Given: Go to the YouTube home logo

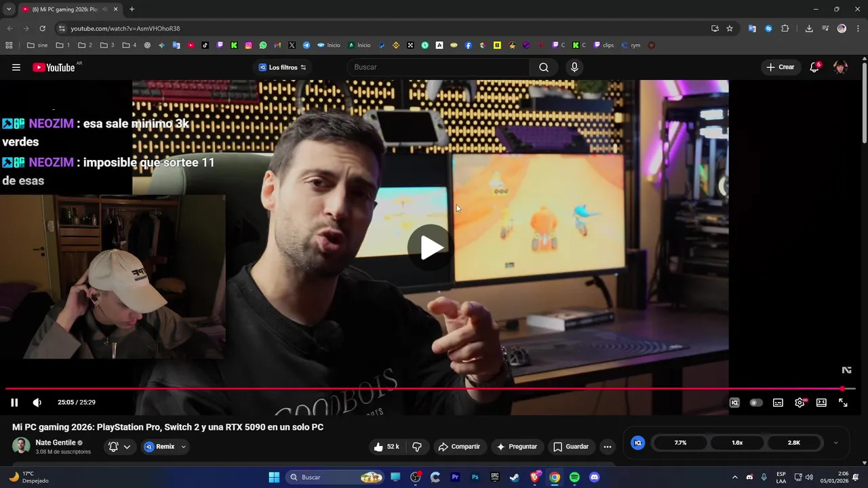Looking at the screenshot, I should tap(54, 67).
